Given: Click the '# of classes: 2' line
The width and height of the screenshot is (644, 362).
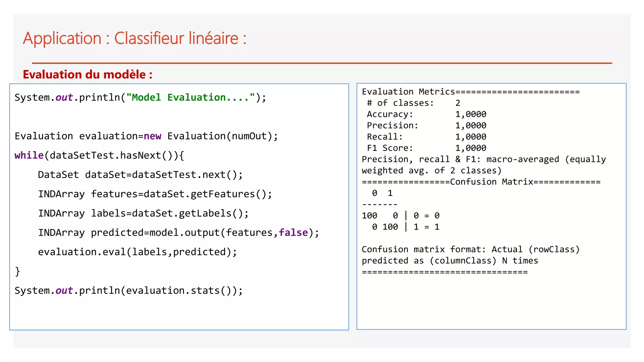Looking at the screenshot, I should coord(414,103).
